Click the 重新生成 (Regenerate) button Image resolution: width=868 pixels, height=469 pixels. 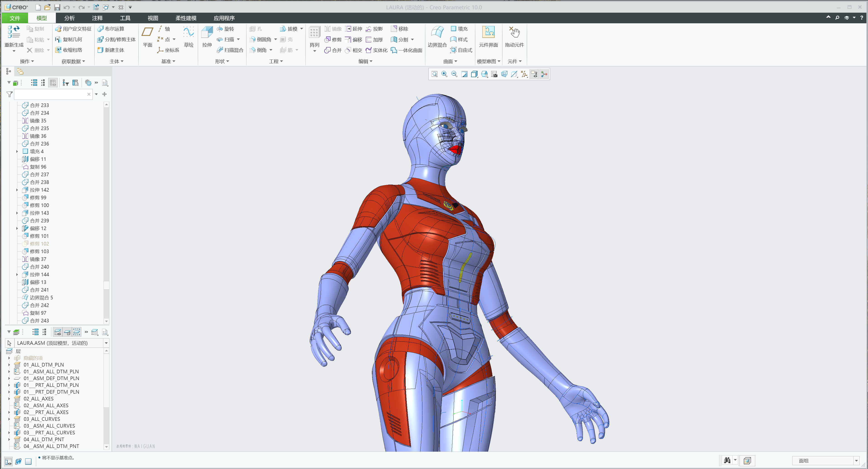[14, 37]
